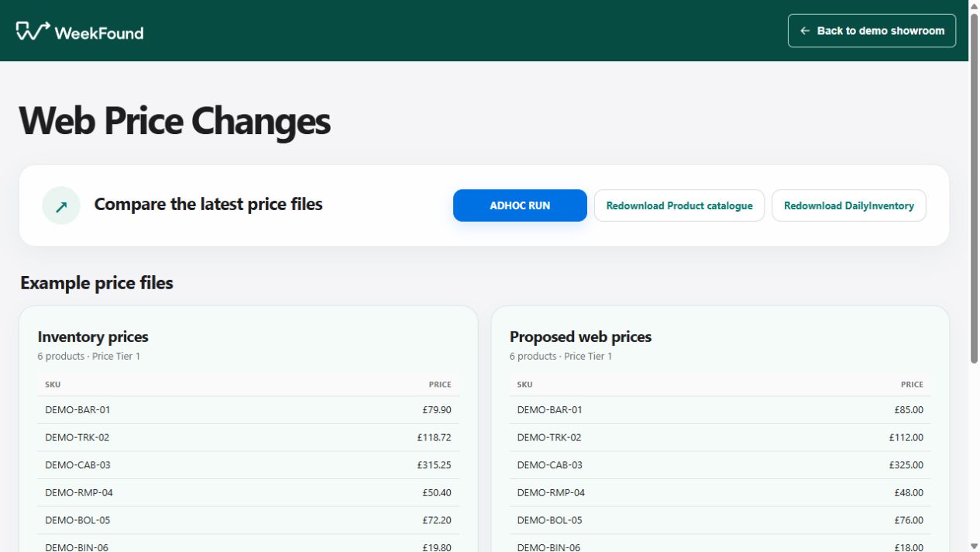Click proposed price £112.00

pyautogui.click(x=906, y=437)
